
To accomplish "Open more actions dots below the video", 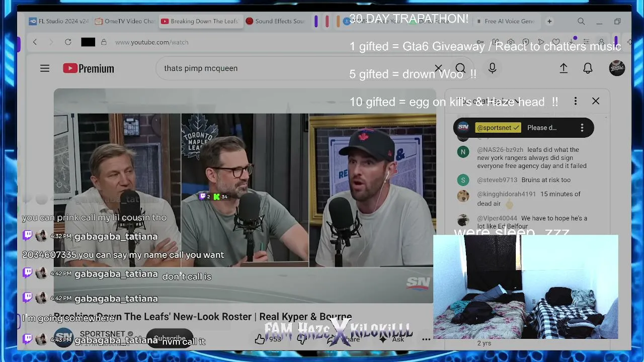I will [426, 339].
